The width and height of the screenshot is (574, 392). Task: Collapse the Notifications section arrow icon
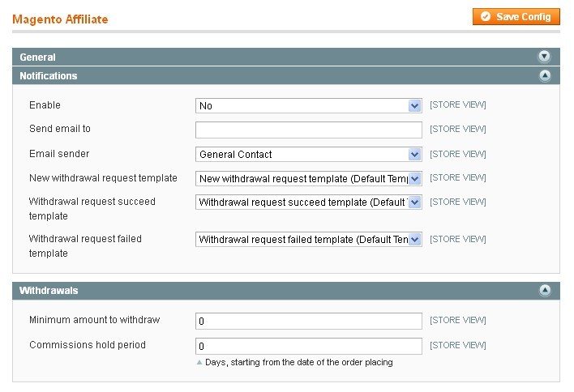click(545, 75)
